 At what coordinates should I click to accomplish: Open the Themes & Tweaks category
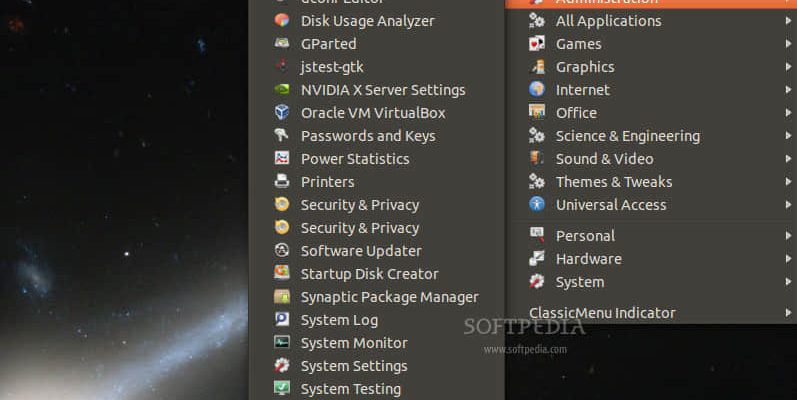[651, 182]
